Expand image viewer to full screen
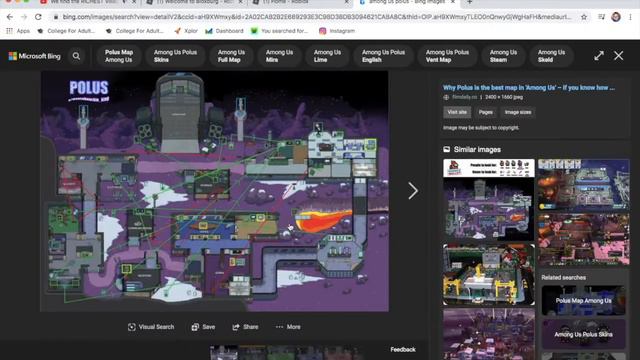 point(599,56)
